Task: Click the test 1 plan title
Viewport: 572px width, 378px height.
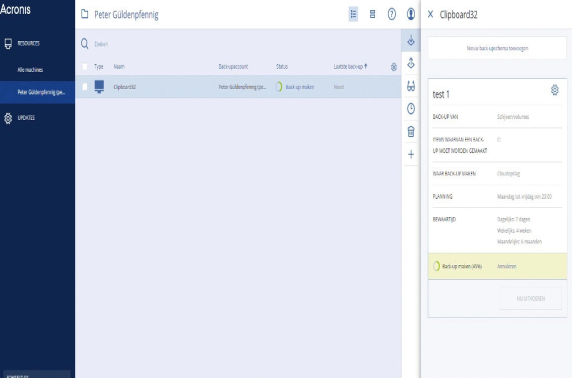Action: pyautogui.click(x=441, y=94)
